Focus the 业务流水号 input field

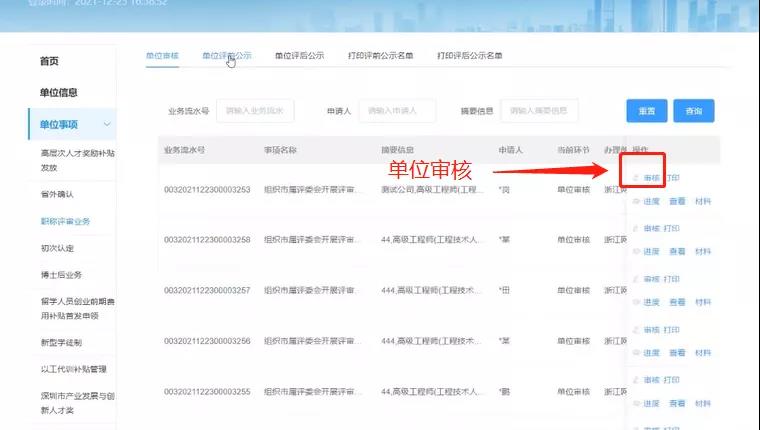(255, 111)
